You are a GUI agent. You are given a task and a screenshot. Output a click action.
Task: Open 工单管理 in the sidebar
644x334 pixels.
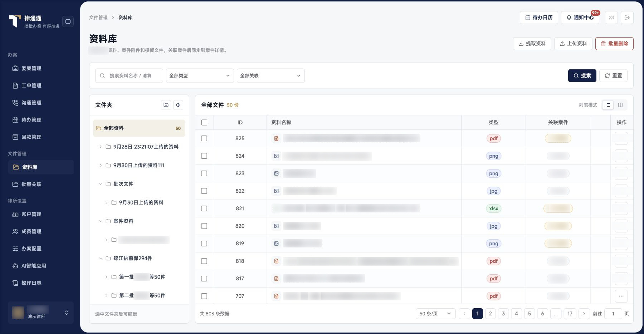[41, 85]
